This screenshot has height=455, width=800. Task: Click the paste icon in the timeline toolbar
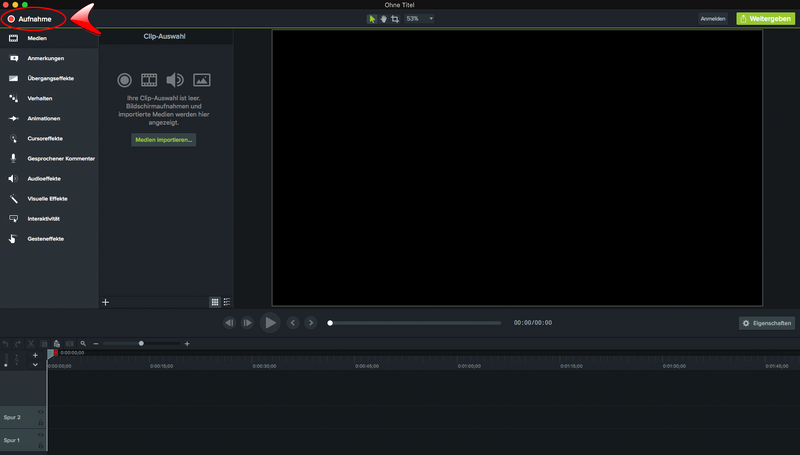point(57,344)
